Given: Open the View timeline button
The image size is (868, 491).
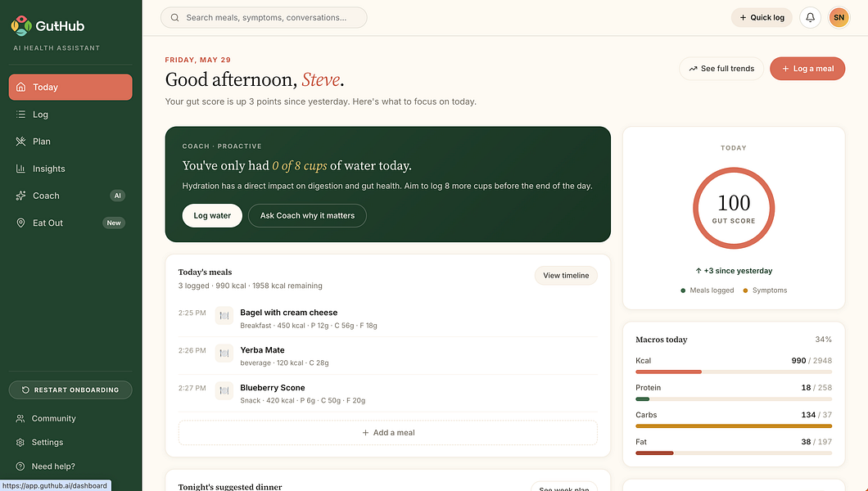Looking at the screenshot, I should click(566, 275).
